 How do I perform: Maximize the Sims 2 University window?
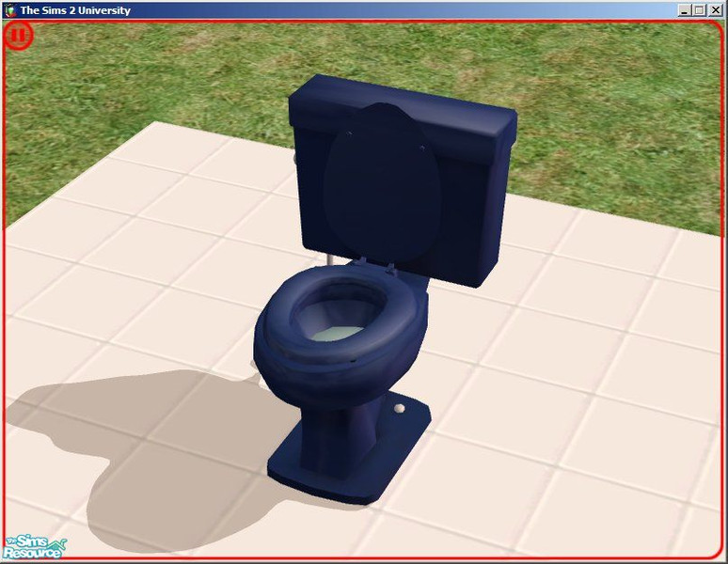coord(698,10)
